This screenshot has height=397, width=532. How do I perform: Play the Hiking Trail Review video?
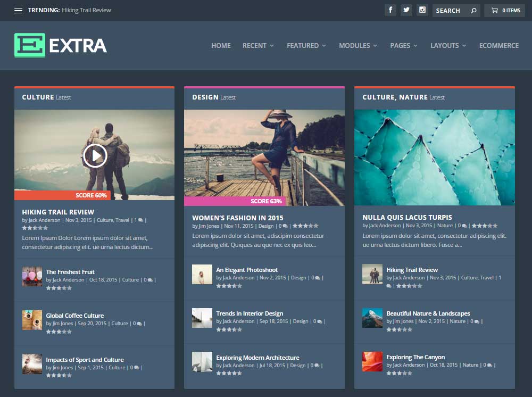click(95, 156)
